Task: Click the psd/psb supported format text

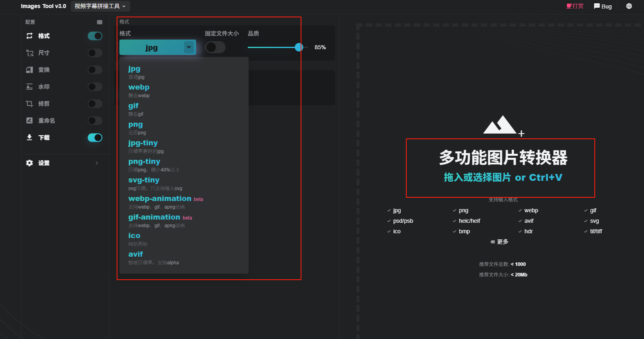Action: click(403, 221)
